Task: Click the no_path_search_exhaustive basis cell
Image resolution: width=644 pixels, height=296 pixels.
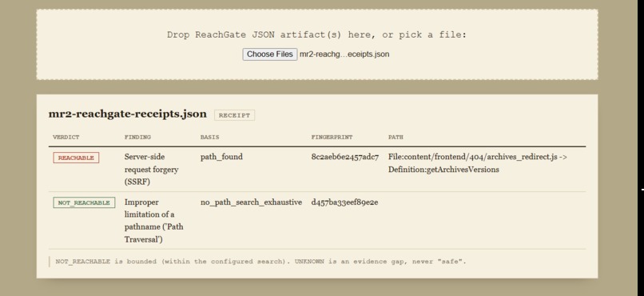Action: pos(251,202)
